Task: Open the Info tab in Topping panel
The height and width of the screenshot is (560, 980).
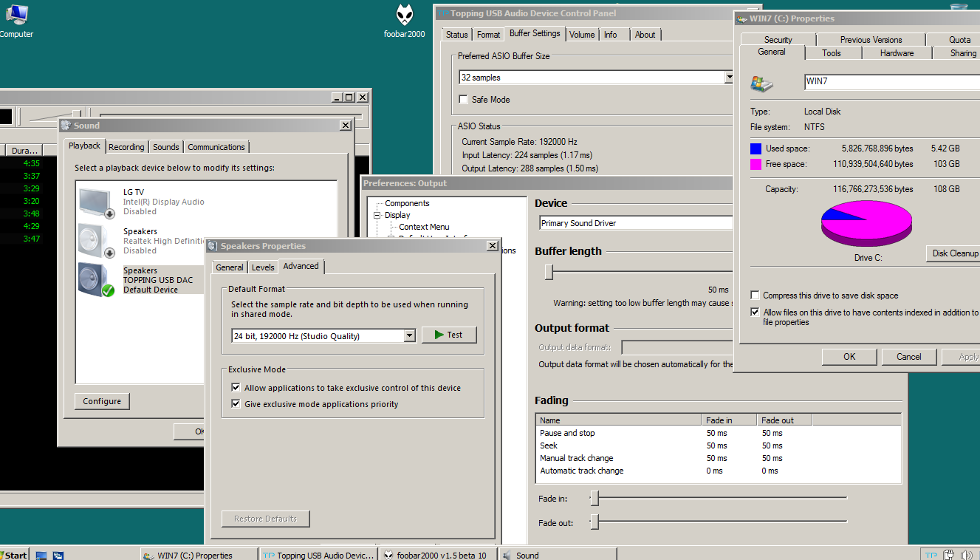Action: coord(610,35)
